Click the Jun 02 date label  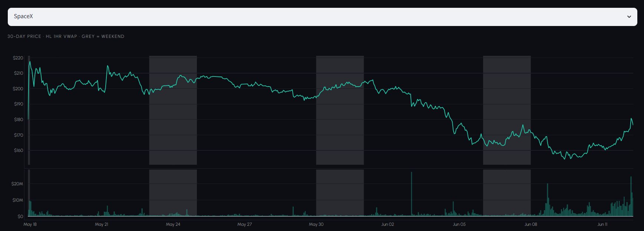point(388,224)
